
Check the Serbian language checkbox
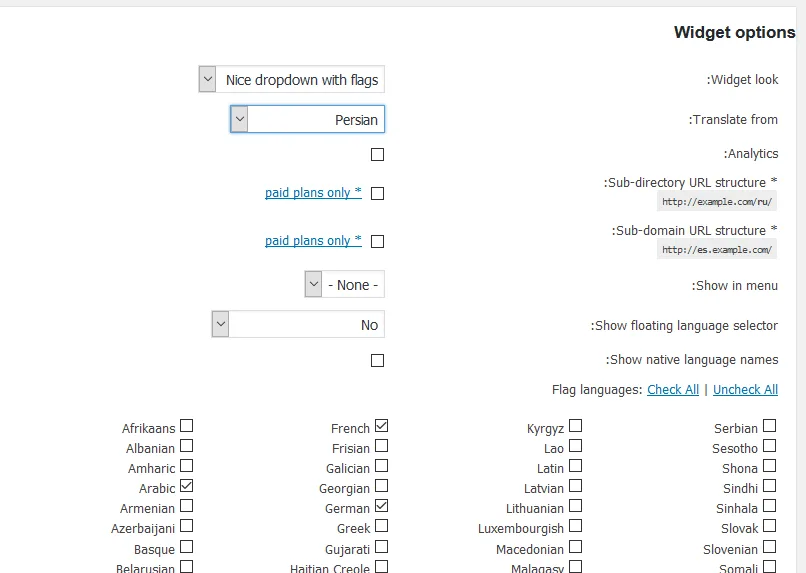[x=770, y=426]
